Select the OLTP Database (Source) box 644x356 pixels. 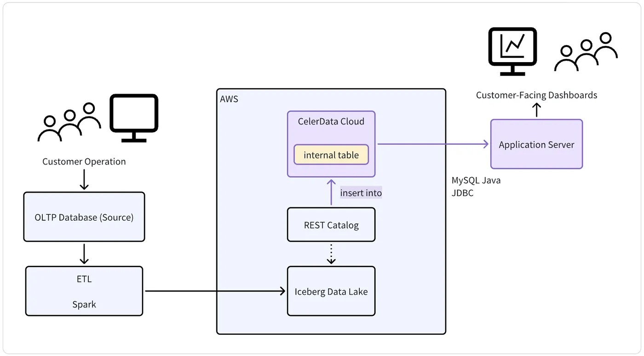(x=84, y=217)
